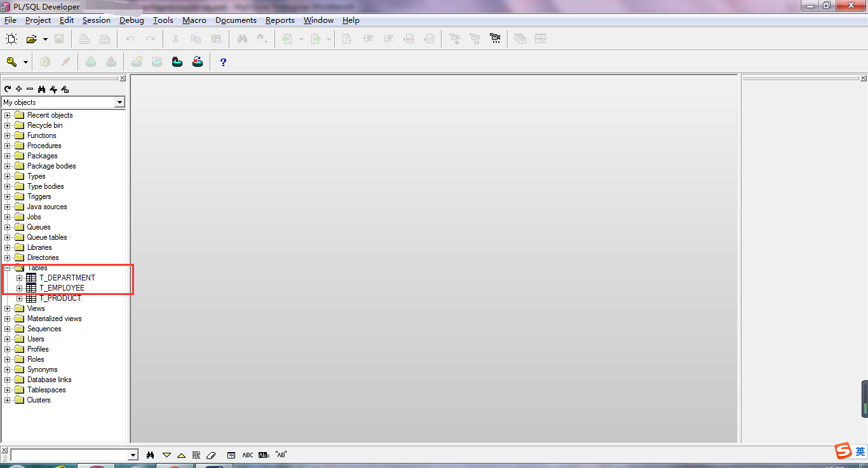Select the Recycle bin folder
The image size is (868, 468).
point(44,125)
